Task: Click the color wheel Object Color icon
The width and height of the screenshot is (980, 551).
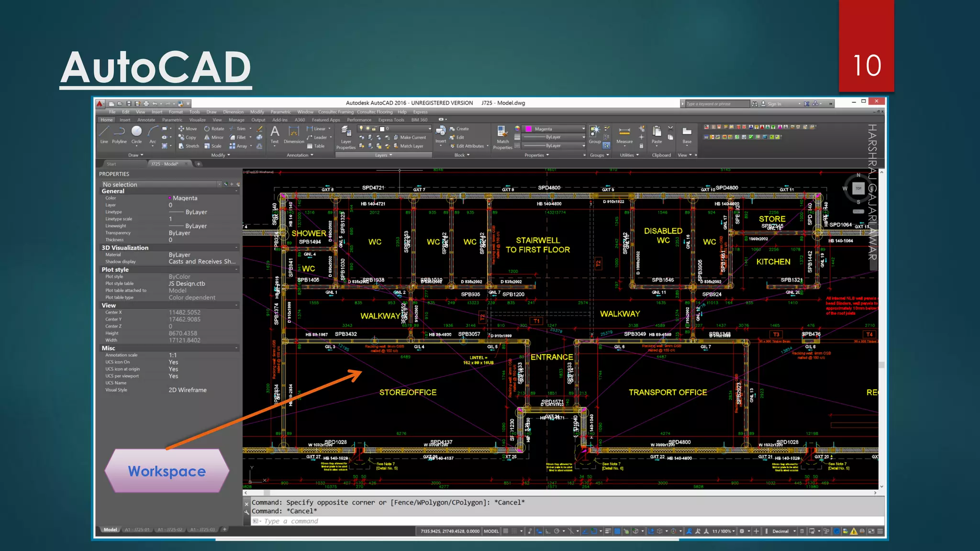Action: pos(517,129)
